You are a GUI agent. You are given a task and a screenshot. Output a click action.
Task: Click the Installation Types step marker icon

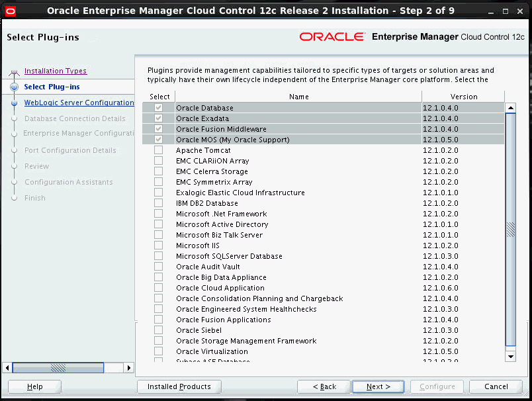(x=15, y=72)
